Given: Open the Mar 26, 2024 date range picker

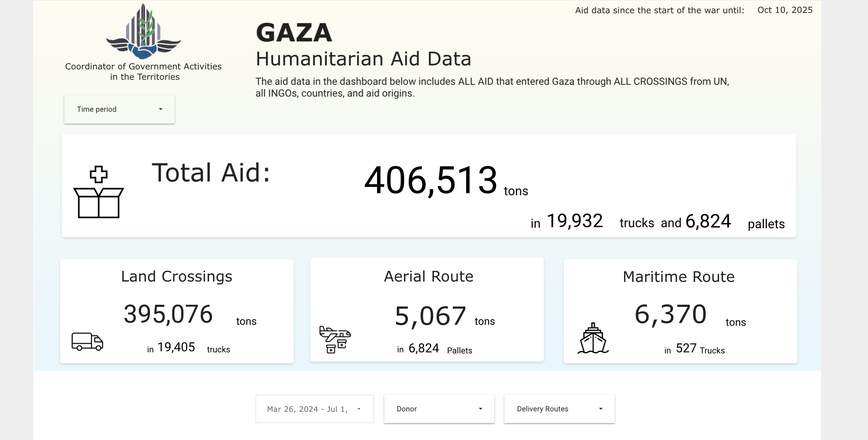Looking at the screenshot, I should tap(308, 409).
